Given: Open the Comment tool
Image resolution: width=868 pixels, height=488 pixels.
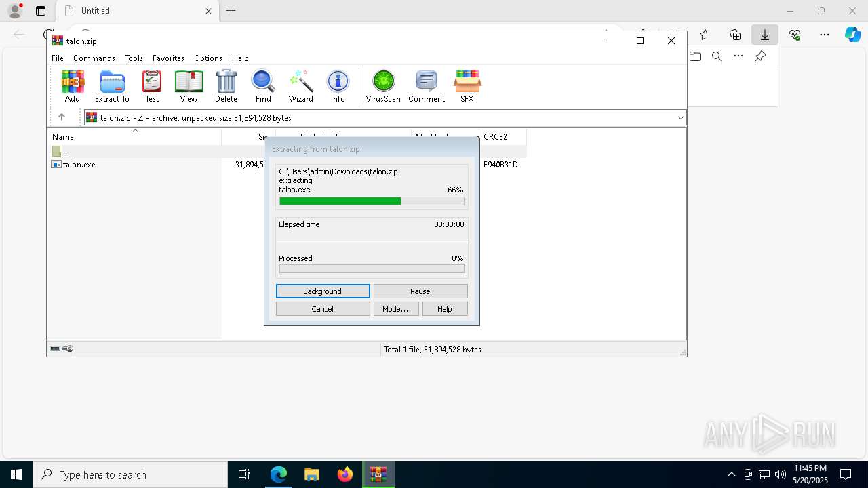Looking at the screenshot, I should [x=427, y=86].
